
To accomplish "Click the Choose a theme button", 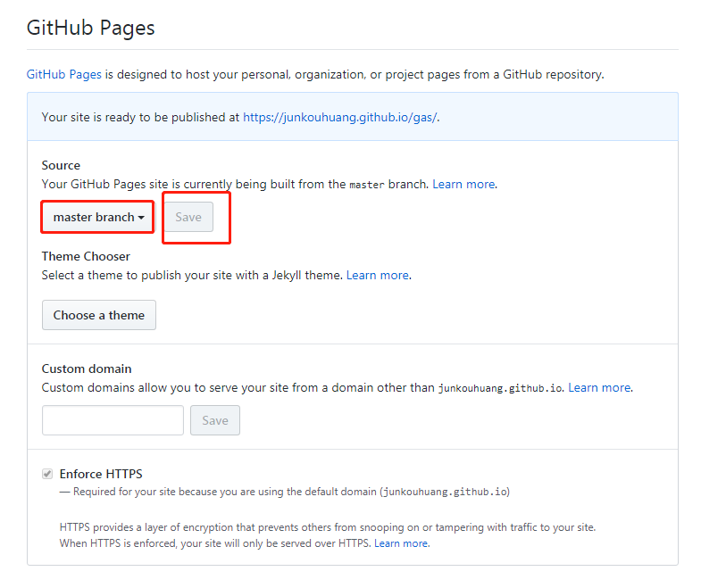I will 99,315.
